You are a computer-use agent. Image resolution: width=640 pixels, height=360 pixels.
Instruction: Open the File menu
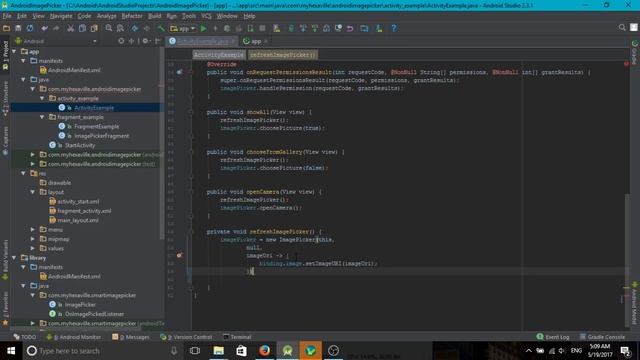7,16
